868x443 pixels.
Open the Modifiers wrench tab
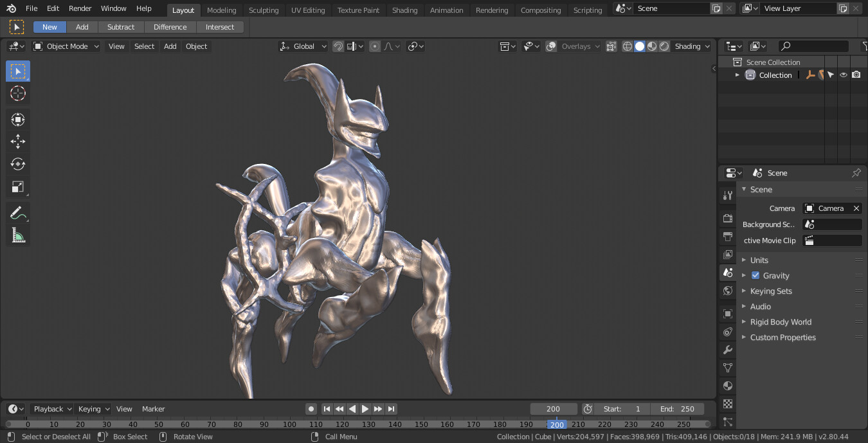coord(728,350)
